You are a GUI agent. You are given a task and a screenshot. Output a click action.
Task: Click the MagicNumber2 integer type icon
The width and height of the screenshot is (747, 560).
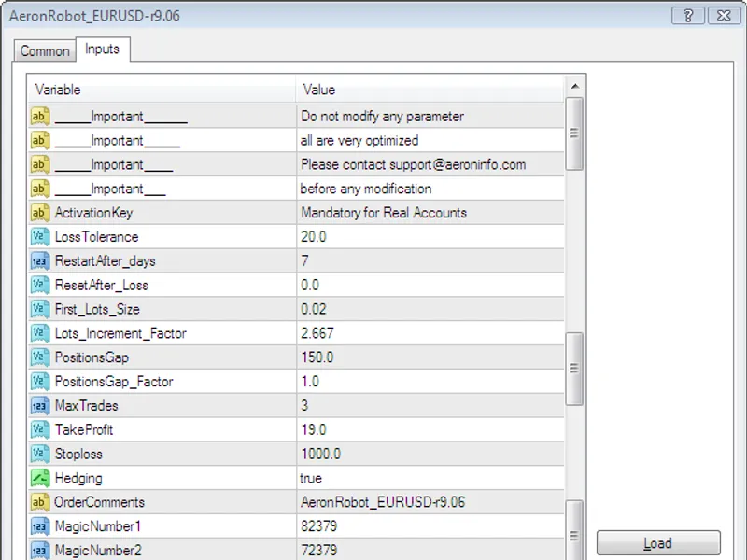pyautogui.click(x=40, y=551)
